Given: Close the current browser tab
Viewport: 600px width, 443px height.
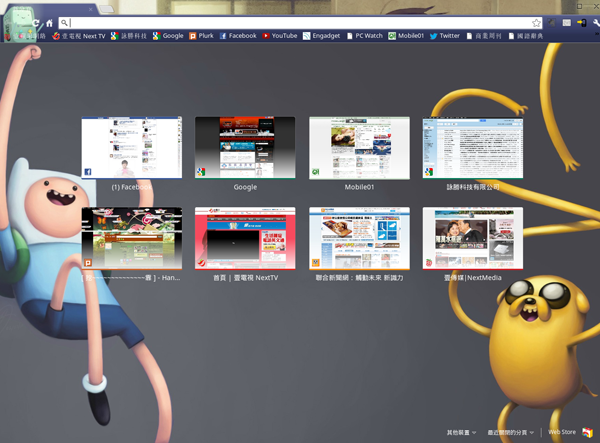Looking at the screenshot, I should pyautogui.click(x=91, y=9).
